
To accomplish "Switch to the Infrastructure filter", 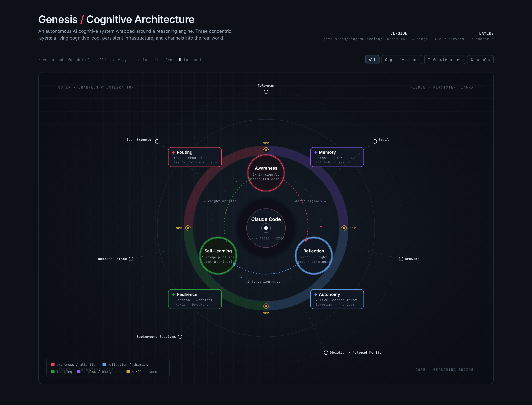I will pyautogui.click(x=444, y=60).
